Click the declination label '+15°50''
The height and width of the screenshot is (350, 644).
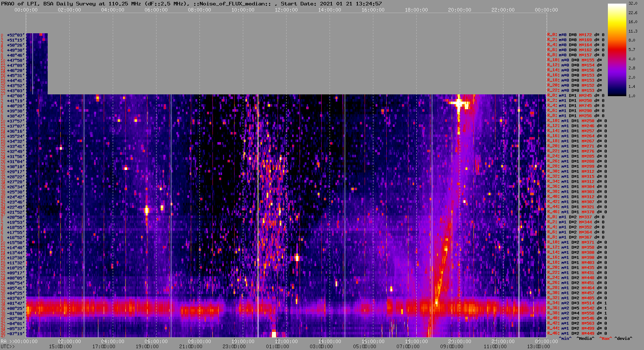click(x=16, y=243)
